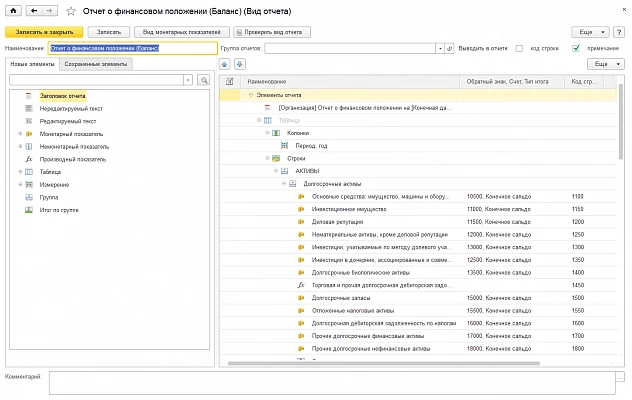The width and height of the screenshot is (632, 400).
Task: Add report to favorites with star icon
Action: click(x=71, y=11)
